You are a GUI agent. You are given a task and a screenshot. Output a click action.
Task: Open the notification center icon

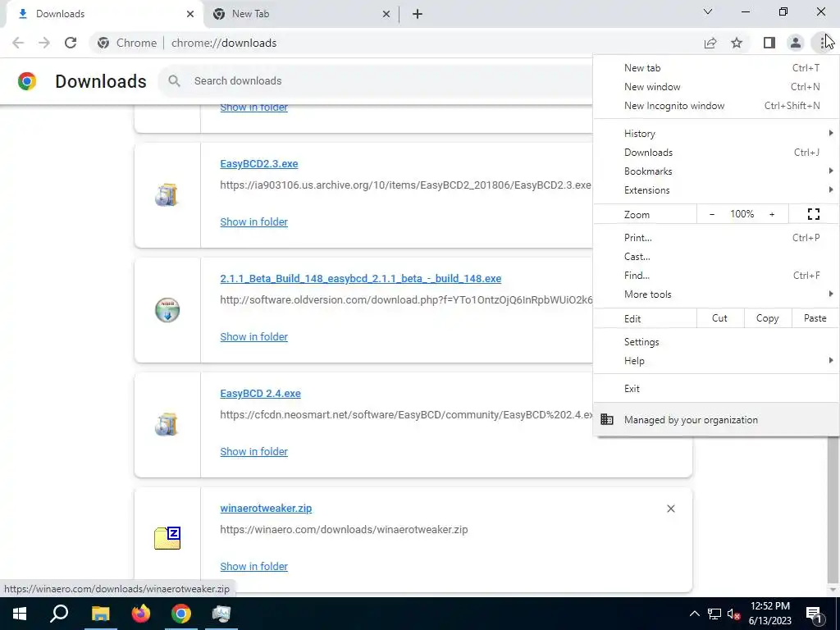815,614
